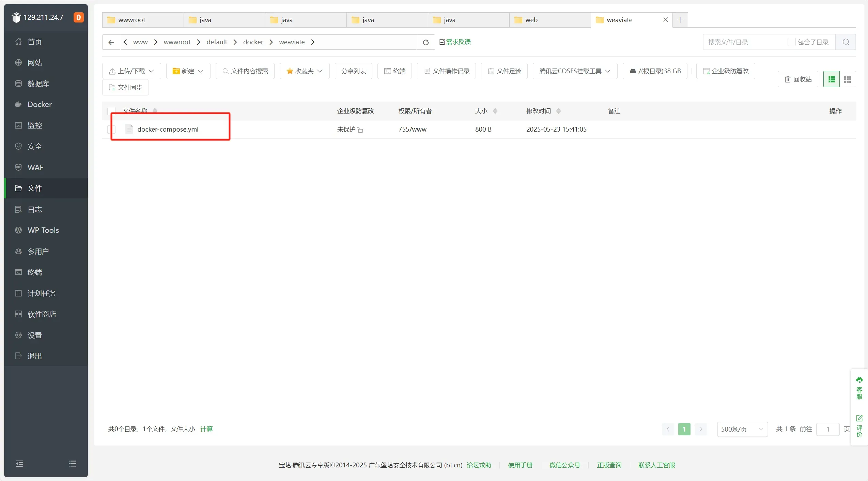Switch to grid view icon
The width and height of the screenshot is (868, 481).
click(848, 79)
